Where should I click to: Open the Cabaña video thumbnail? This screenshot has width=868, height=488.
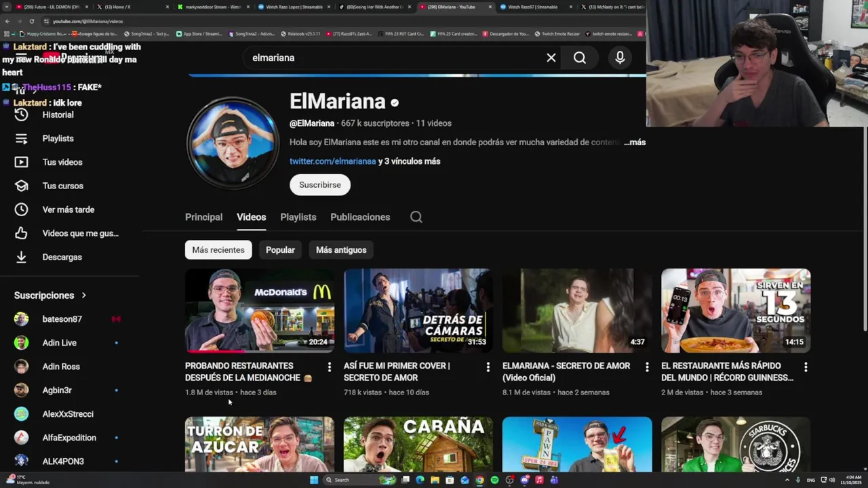pyautogui.click(x=418, y=444)
